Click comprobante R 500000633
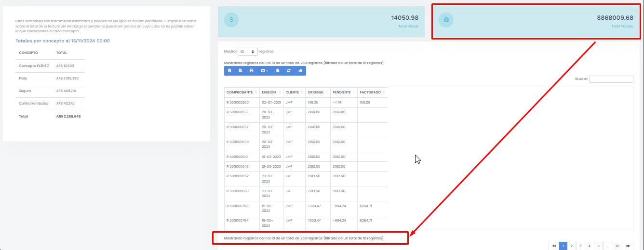The width and height of the screenshot is (644, 250). 237,112
